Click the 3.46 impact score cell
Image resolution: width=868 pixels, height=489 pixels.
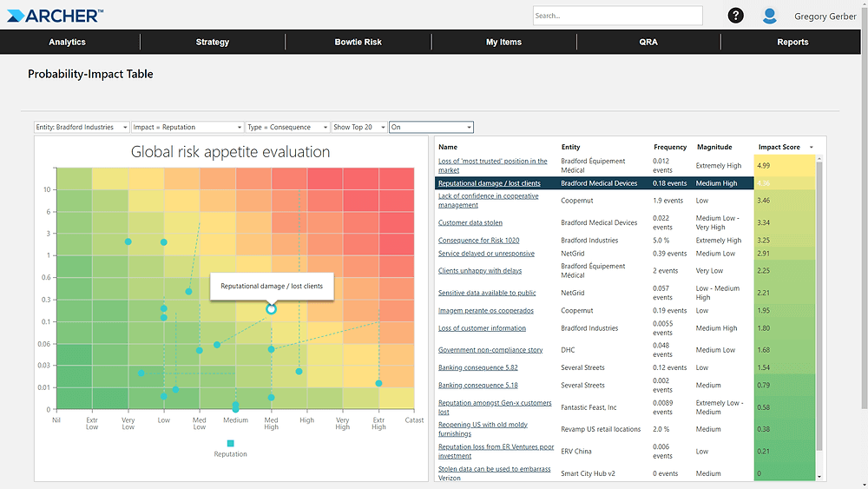pos(784,201)
